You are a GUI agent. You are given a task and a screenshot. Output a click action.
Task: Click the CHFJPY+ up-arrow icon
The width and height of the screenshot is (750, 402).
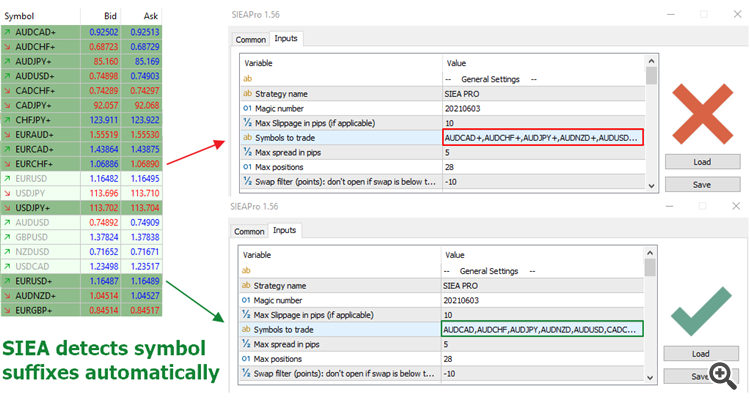click(x=7, y=120)
